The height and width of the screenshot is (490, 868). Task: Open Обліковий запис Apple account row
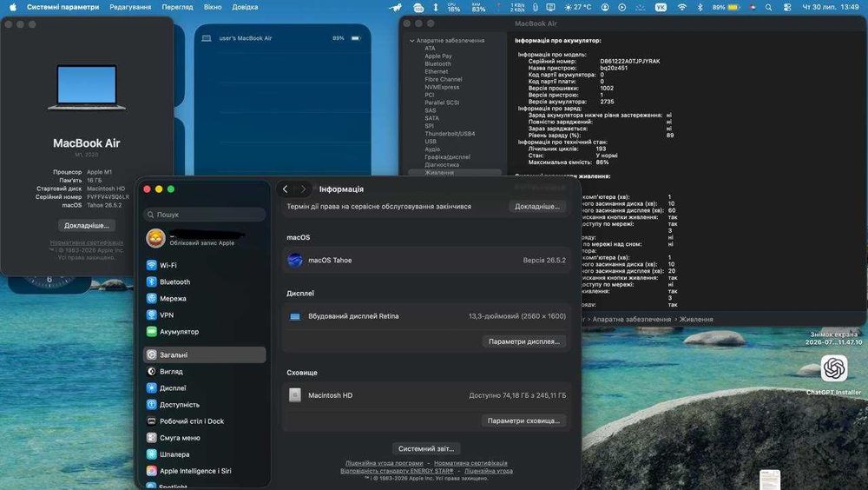pyautogui.click(x=204, y=238)
